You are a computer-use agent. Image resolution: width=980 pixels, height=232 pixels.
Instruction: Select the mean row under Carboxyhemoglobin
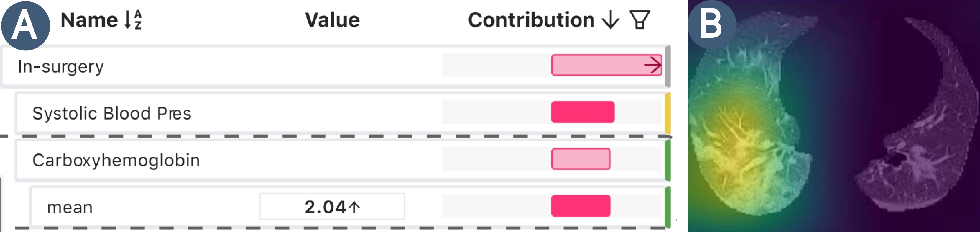tap(70, 207)
